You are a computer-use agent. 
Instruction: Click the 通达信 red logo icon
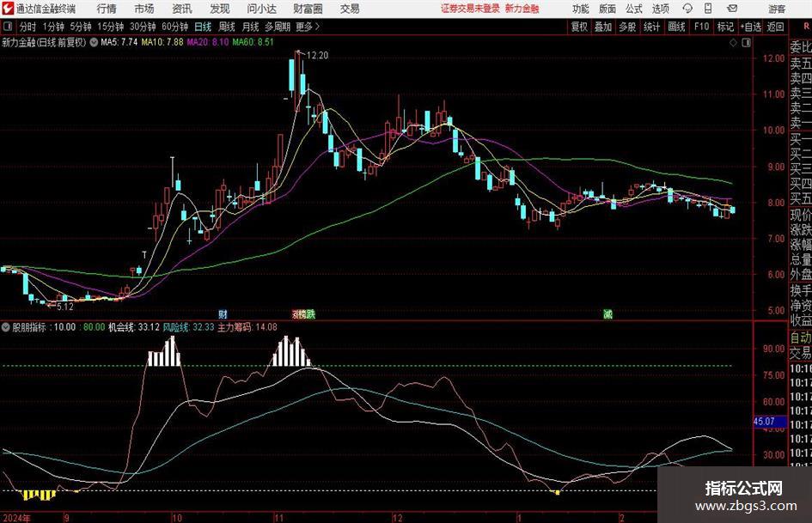8,9
